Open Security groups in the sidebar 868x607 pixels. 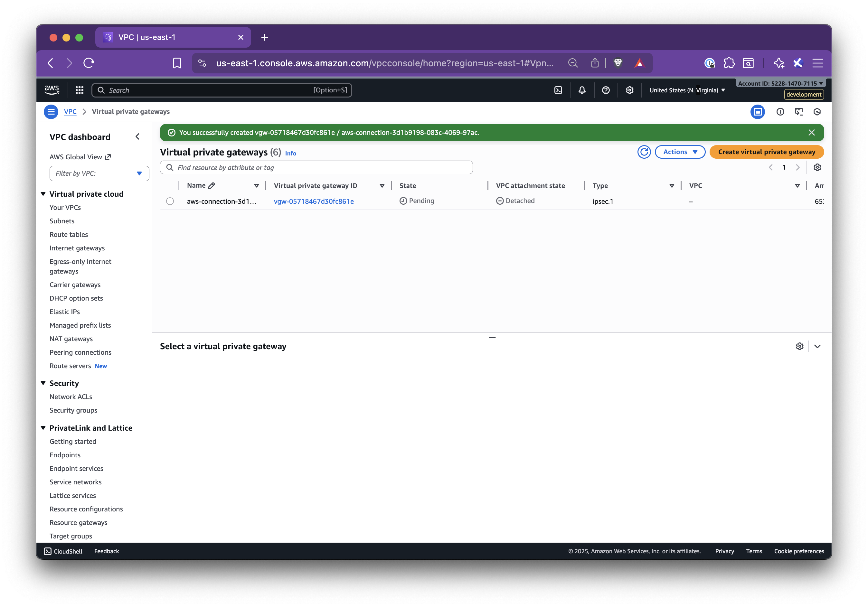tap(73, 410)
